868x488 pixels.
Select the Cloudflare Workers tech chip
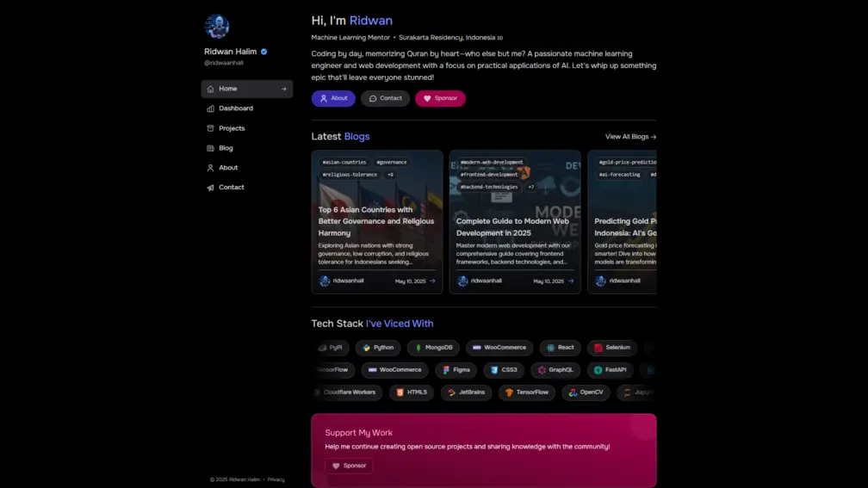pos(347,392)
